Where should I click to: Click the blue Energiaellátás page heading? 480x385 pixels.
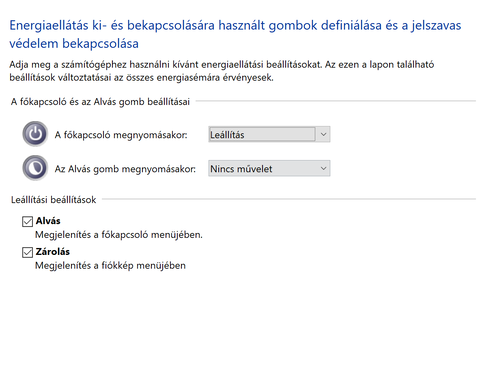pyautogui.click(x=235, y=34)
